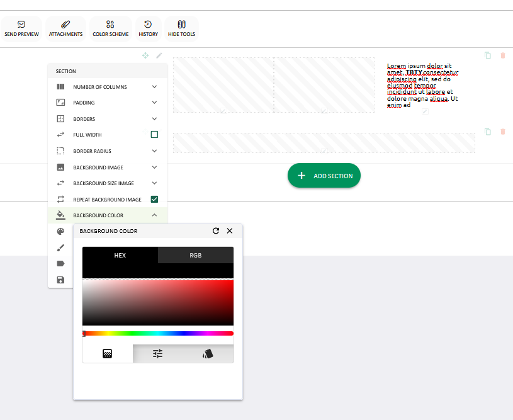This screenshot has height=420, width=513.
Task: Expand the Background Image option
Action: (154, 167)
